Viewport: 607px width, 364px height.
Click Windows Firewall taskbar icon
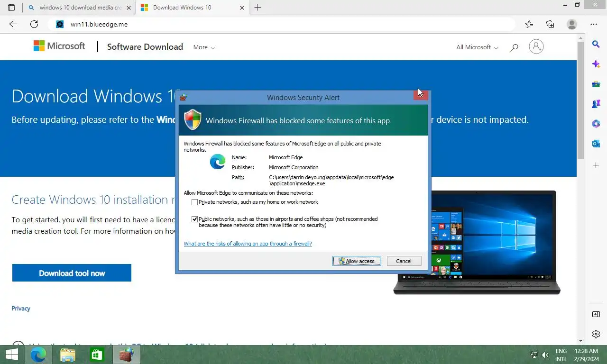127,355
